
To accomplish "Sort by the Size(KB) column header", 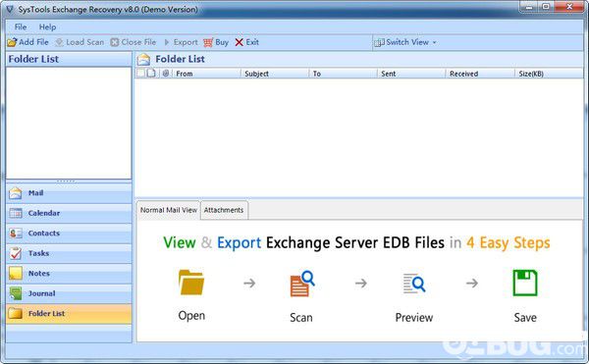I will (x=549, y=74).
